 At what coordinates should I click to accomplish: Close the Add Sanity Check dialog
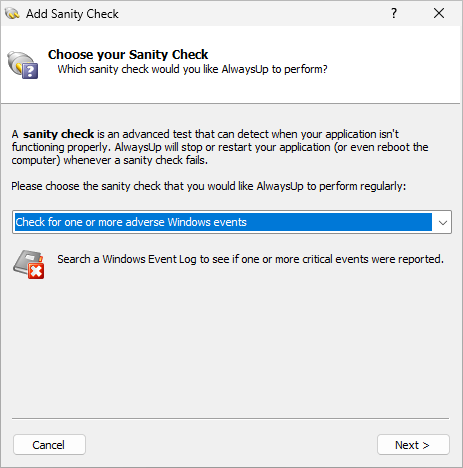[x=439, y=13]
